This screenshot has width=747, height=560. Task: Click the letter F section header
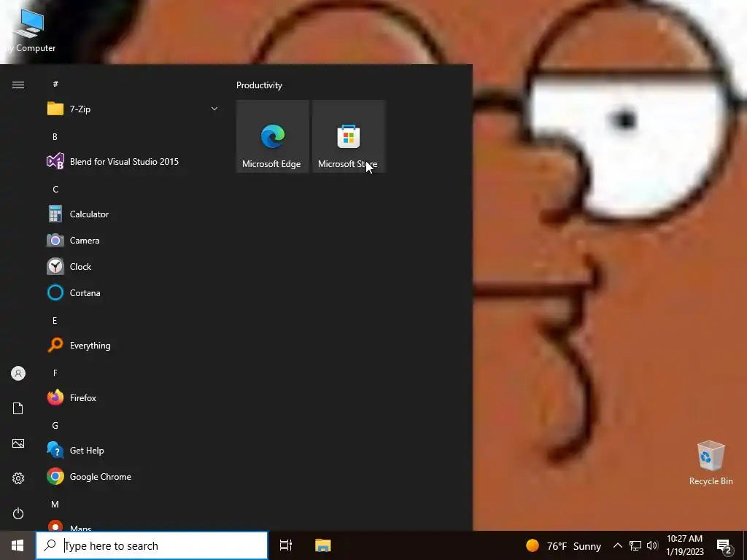[x=55, y=373]
